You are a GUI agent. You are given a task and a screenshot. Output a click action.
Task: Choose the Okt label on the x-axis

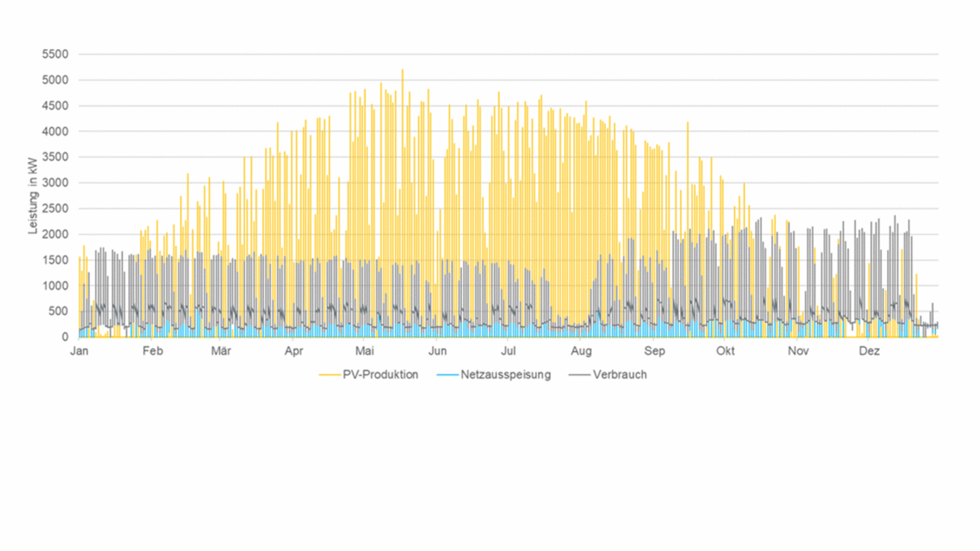point(726,351)
